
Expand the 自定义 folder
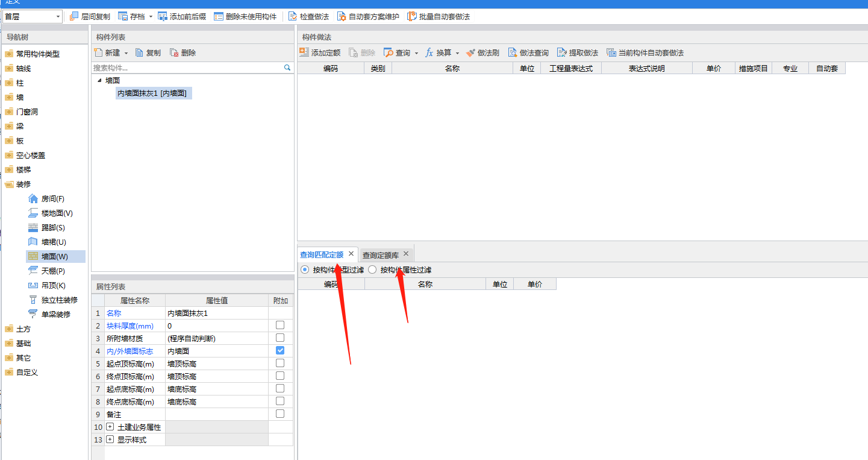pyautogui.click(x=8, y=372)
